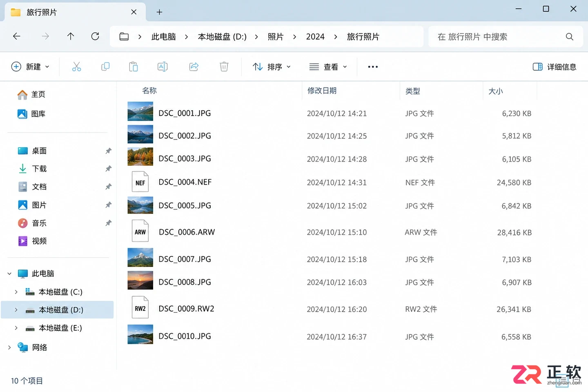
Task: Open 音乐 in quick access
Action: (33, 223)
